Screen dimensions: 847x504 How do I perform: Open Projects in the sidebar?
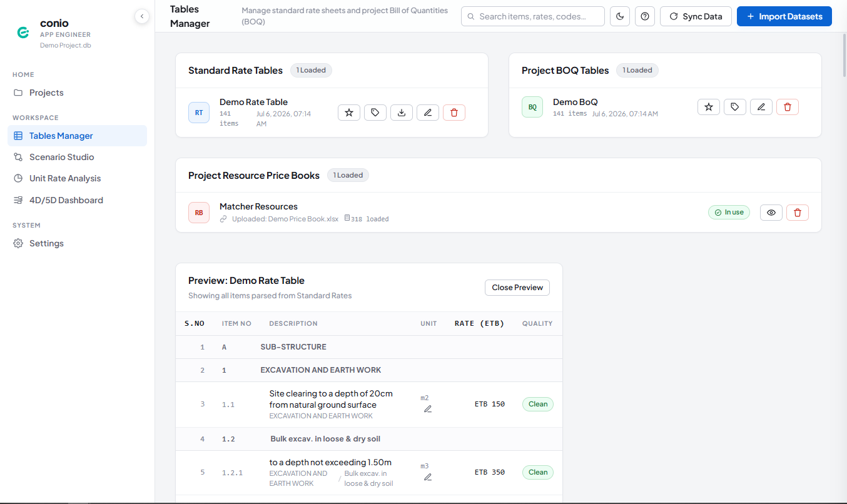click(x=77, y=93)
